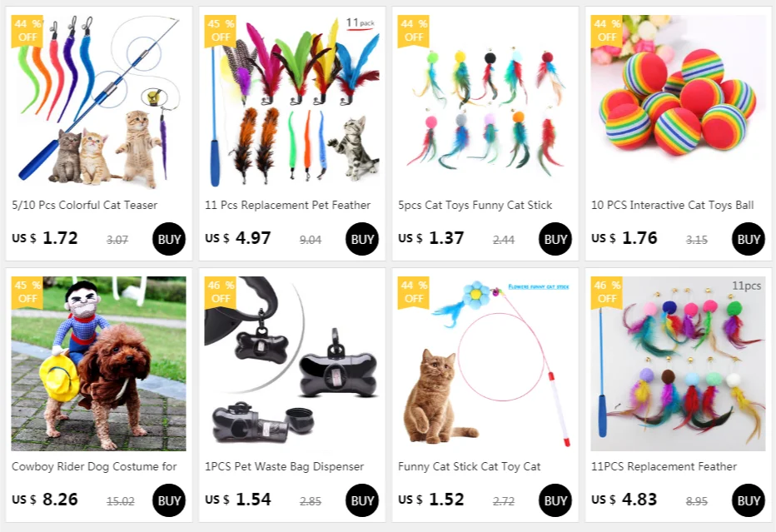Click BUY for Pet Waste Bag Dispenser
This screenshot has width=776, height=532.
[361, 500]
